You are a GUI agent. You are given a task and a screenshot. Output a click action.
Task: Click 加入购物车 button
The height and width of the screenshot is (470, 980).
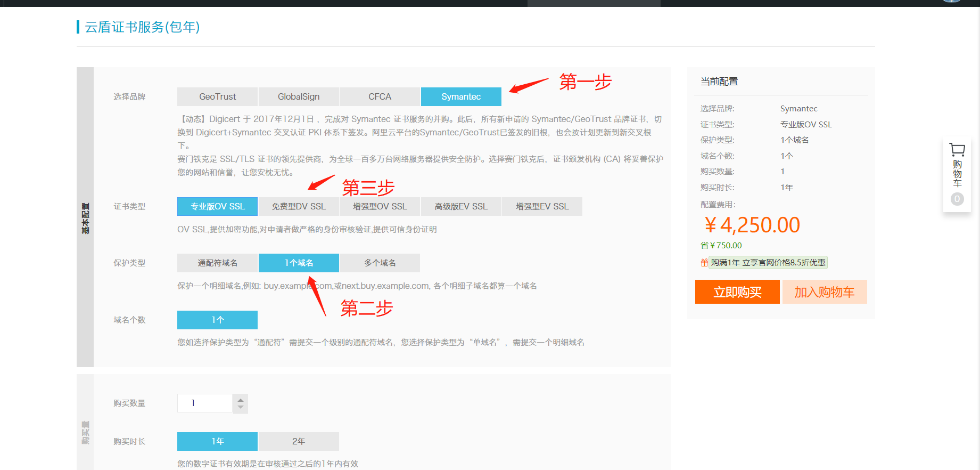(x=825, y=292)
